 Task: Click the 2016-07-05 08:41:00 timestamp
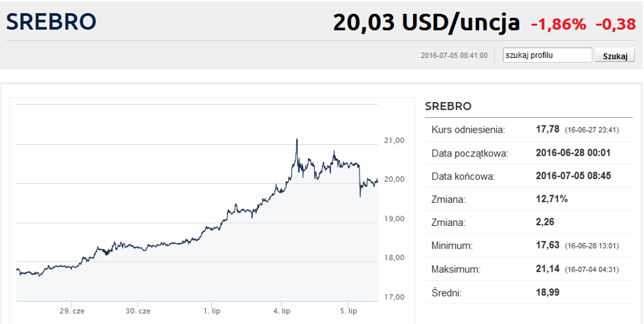tap(455, 55)
